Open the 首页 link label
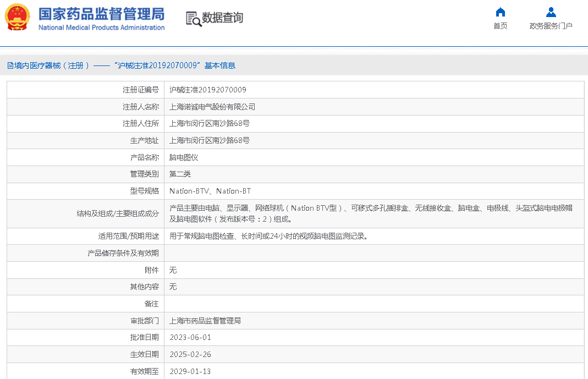Viewport: 588px width, 379px height. click(500, 26)
